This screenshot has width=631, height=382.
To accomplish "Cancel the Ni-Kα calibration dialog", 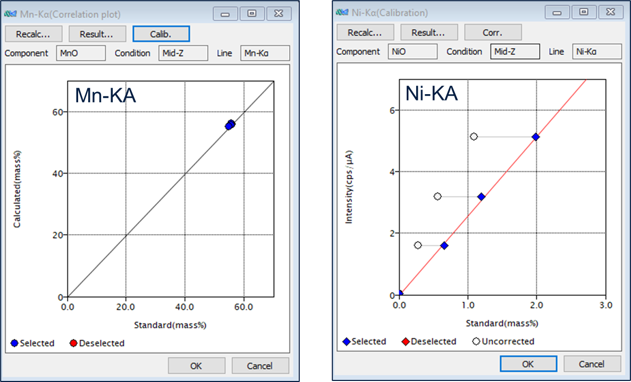I will [x=592, y=364].
